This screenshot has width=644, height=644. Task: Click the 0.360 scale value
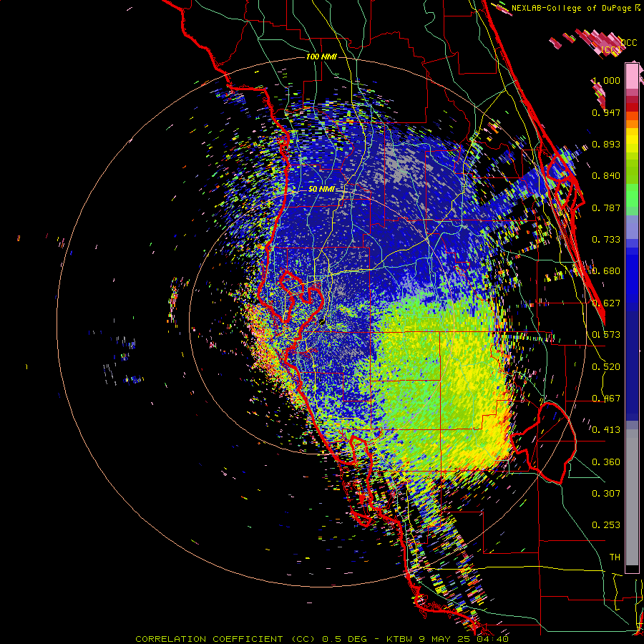(606, 462)
